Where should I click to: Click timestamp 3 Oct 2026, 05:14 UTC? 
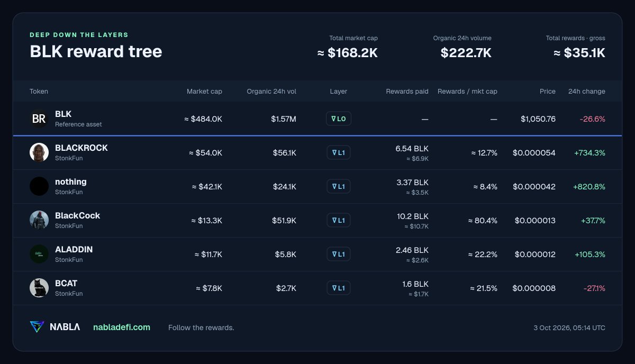click(x=569, y=327)
